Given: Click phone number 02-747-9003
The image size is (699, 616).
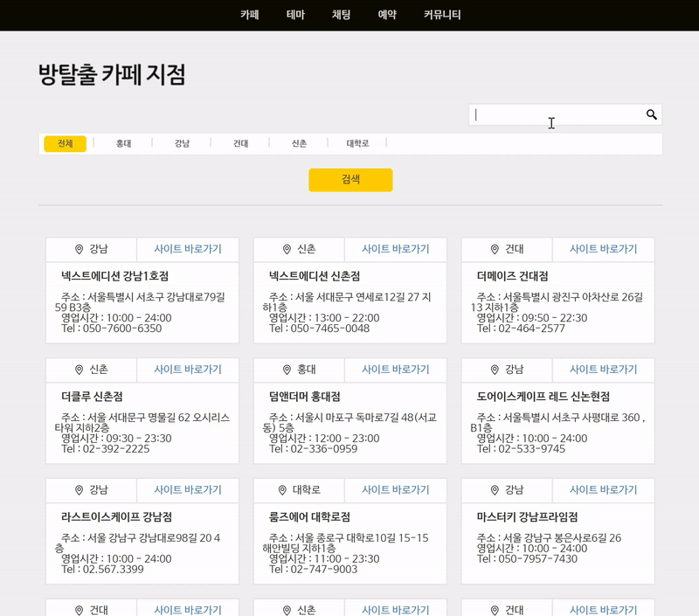Looking at the screenshot, I should 323,569.
